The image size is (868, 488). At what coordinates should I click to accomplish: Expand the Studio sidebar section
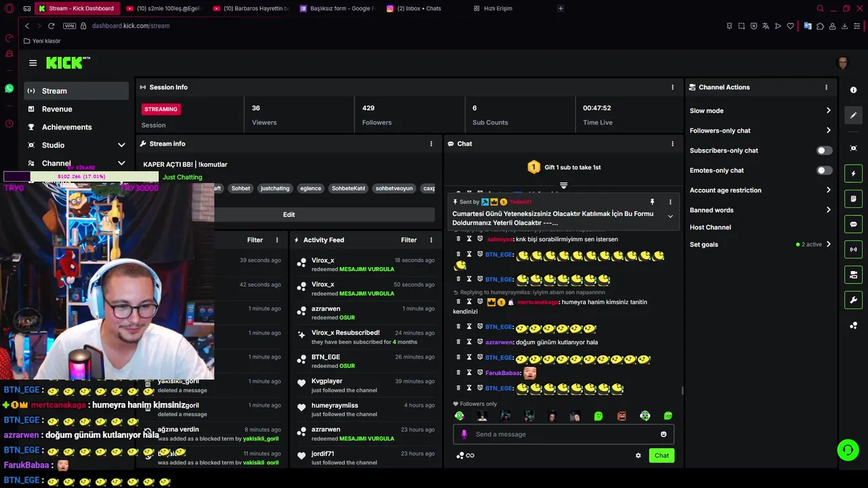121,145
